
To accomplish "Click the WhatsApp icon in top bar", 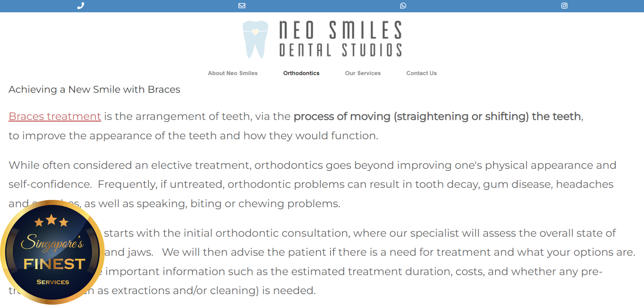I will click(x=403, y=6).
